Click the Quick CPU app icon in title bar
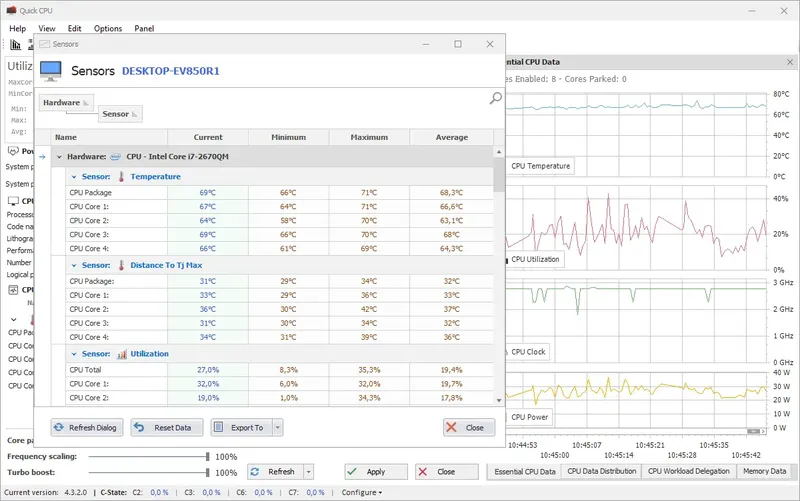Image resolution: width=800 pixels, height=501 pixels. (x=11, y=10)
